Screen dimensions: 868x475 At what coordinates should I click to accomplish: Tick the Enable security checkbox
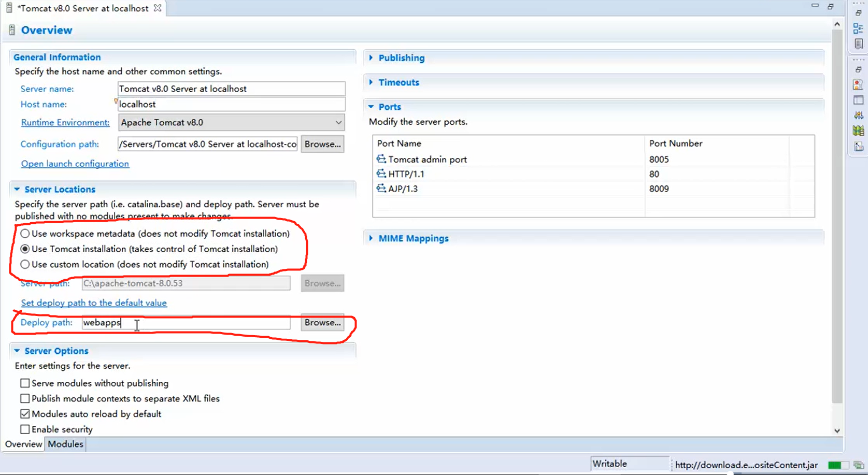click(x=25, y=429)
